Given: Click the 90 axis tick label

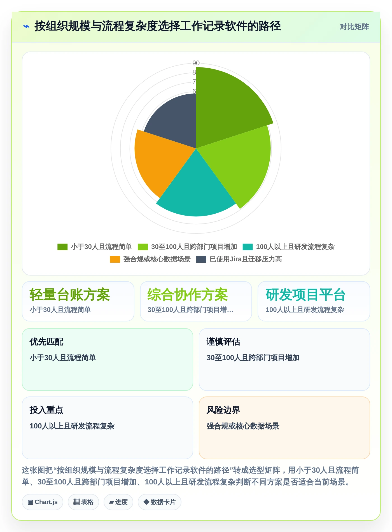Looking at the screenshot, I should pyautogui.click(x=196, y=63).
